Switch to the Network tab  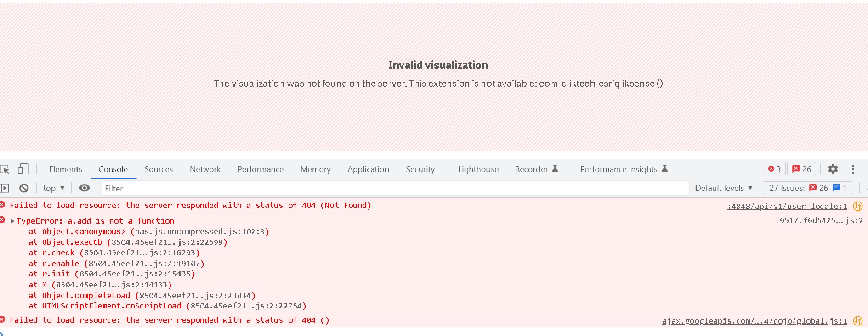pyautogui.click(x=205, y=169)
